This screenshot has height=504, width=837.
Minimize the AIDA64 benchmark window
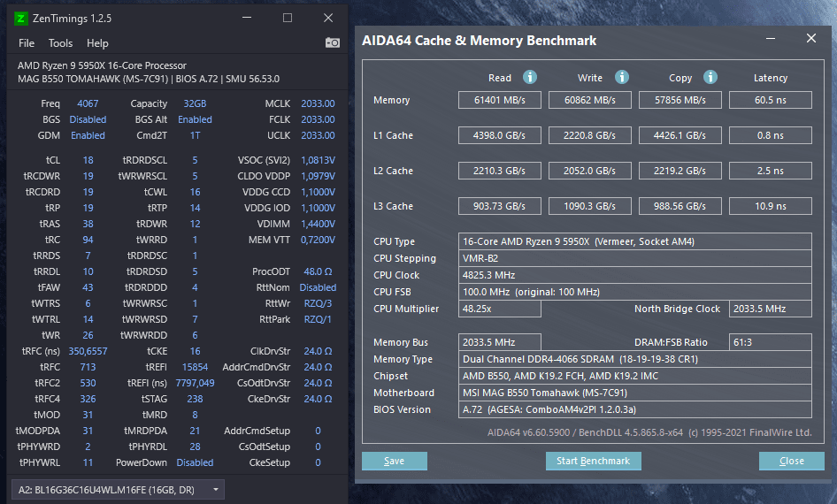[x=771, y=38]
